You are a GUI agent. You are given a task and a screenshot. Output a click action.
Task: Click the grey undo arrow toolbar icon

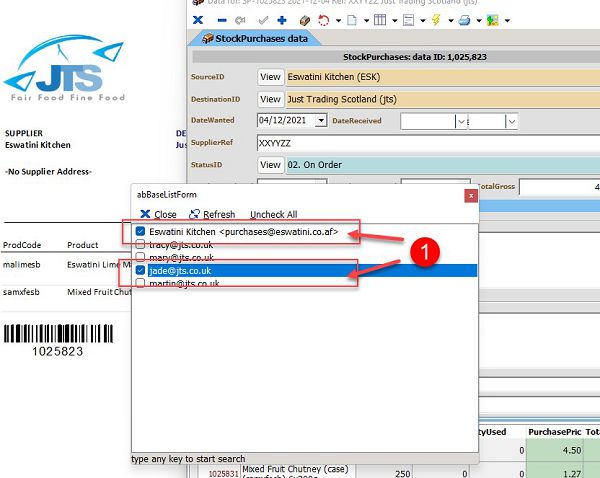tap(240, 20)
